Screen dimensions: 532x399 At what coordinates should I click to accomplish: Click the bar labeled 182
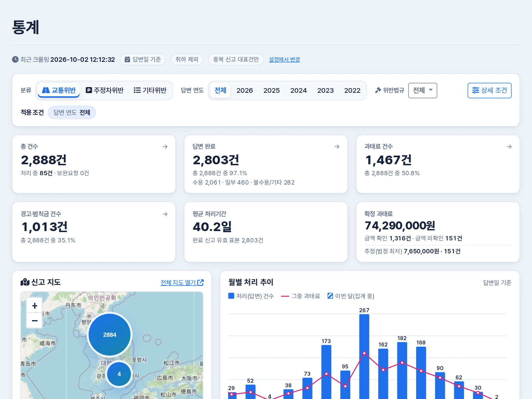(x=402, y=370)
